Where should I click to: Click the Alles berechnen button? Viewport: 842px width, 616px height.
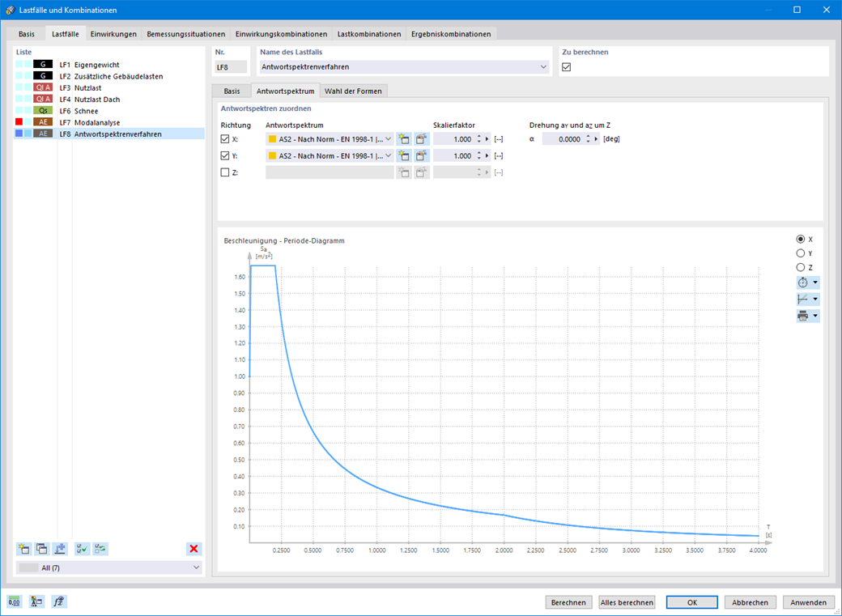(x=627, y=602)
